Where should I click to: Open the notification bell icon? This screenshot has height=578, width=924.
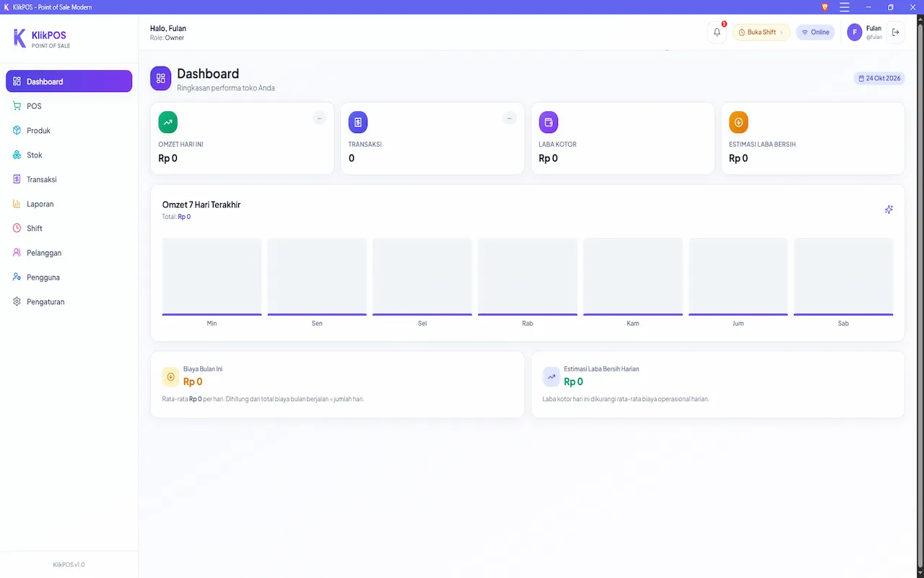coord(717,32)
